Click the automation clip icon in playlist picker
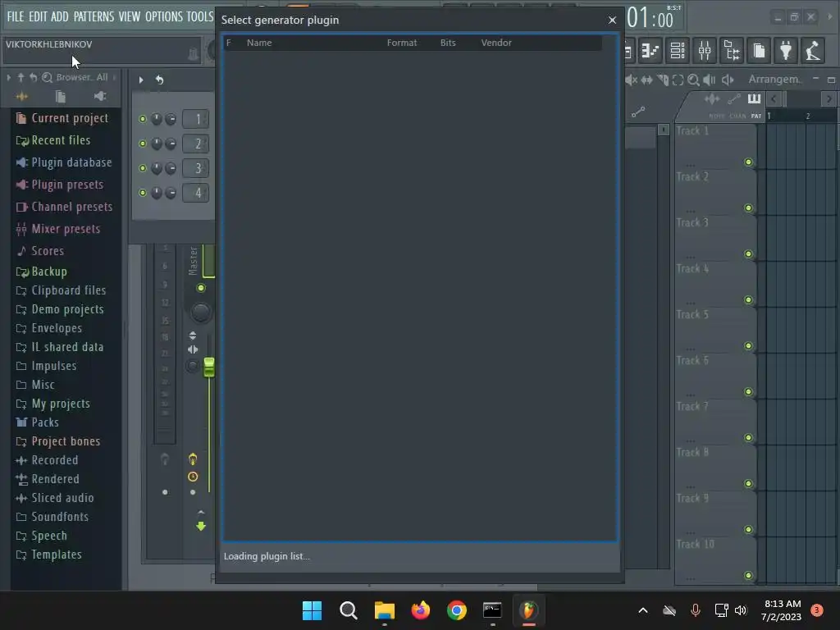The image size is (840, 630). [x=734, y=98]
